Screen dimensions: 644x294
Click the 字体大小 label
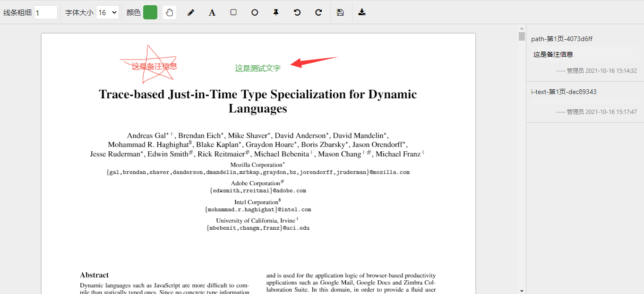(x=79, y=13)
